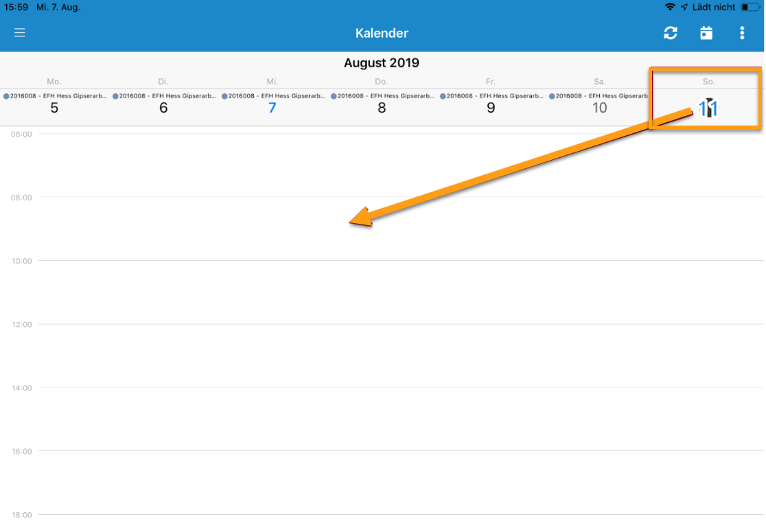The image size is (766, 532).
Task: Open Thursday's EFH Hess Gipserarb event
Action: point(382,95)
